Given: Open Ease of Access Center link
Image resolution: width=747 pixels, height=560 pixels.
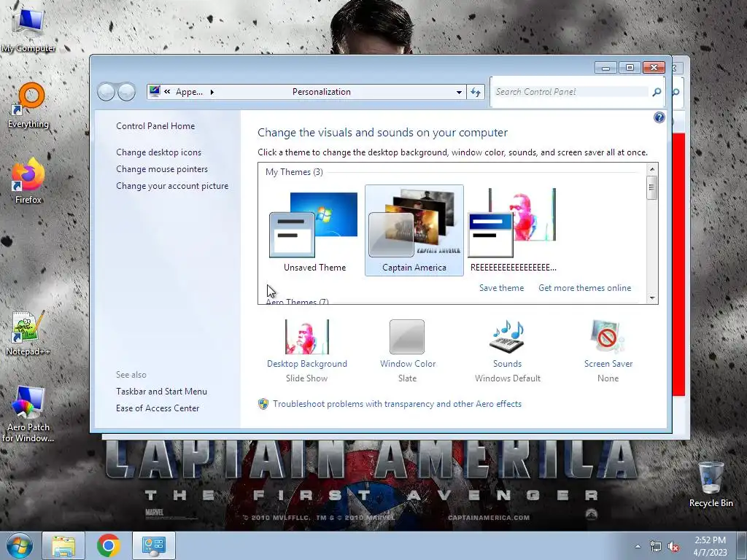Looking at the screenshot, I should point(158,408).
